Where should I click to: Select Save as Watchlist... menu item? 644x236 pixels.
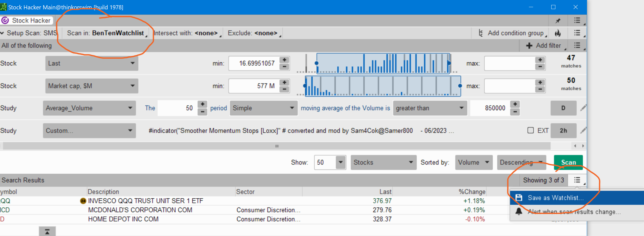[577, 198]
